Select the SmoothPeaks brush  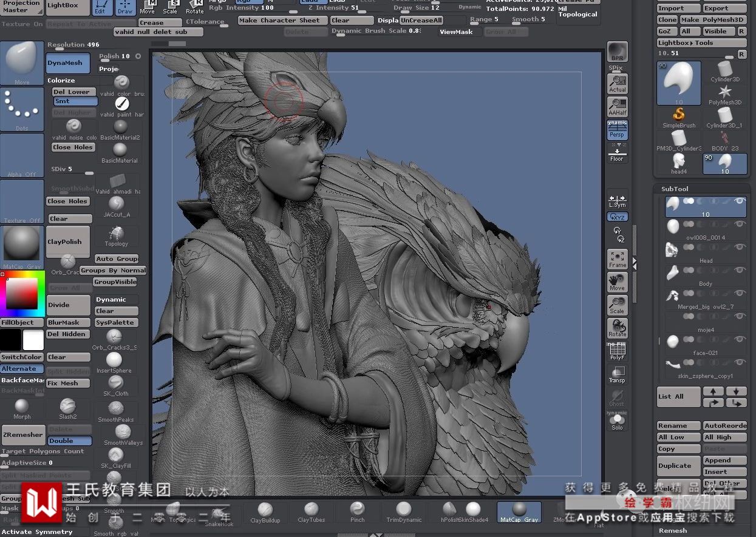115,412
